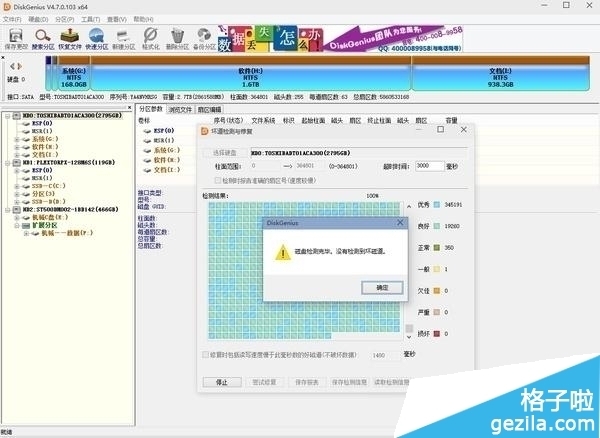Viewport: 600px width, 438px height.
Task: Expand plus box next to 机械--数据(F:)
Action: (x=26, y=233)
